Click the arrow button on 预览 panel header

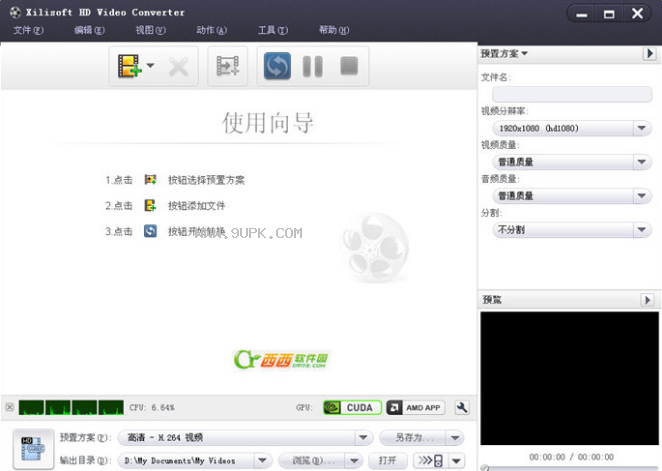pyautogui.click(x=647, y=300)
